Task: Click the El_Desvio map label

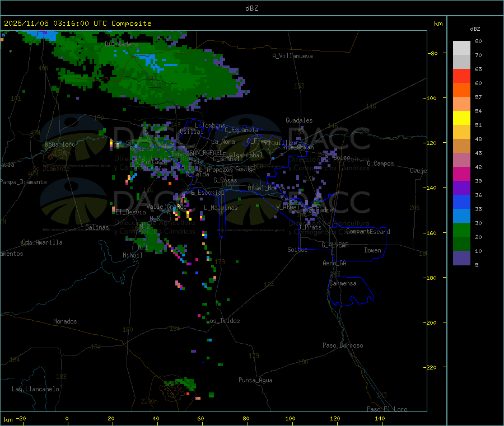Action: (130, 212)
